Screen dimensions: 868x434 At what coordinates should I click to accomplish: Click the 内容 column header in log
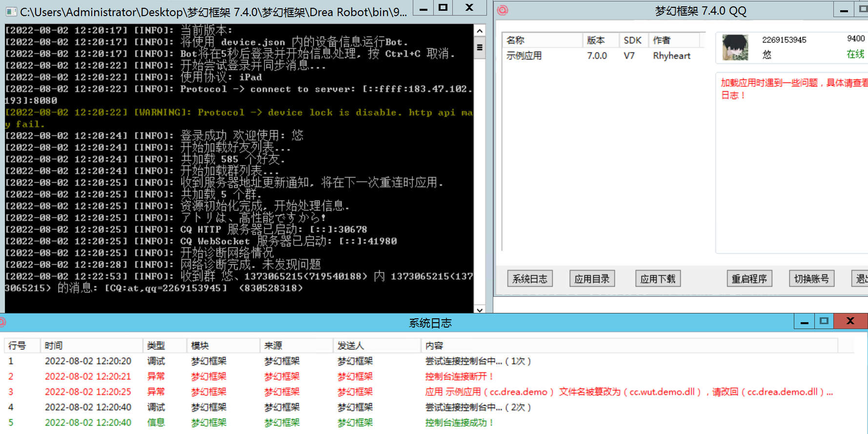click(x=629, y=346)
